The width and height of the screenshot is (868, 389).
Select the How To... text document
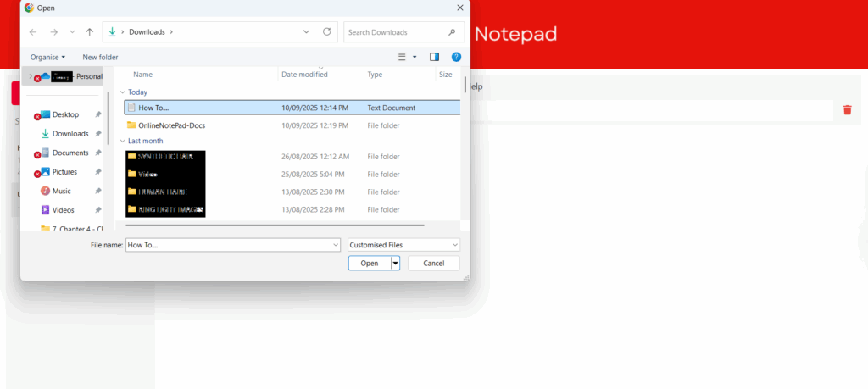(154, 108)
